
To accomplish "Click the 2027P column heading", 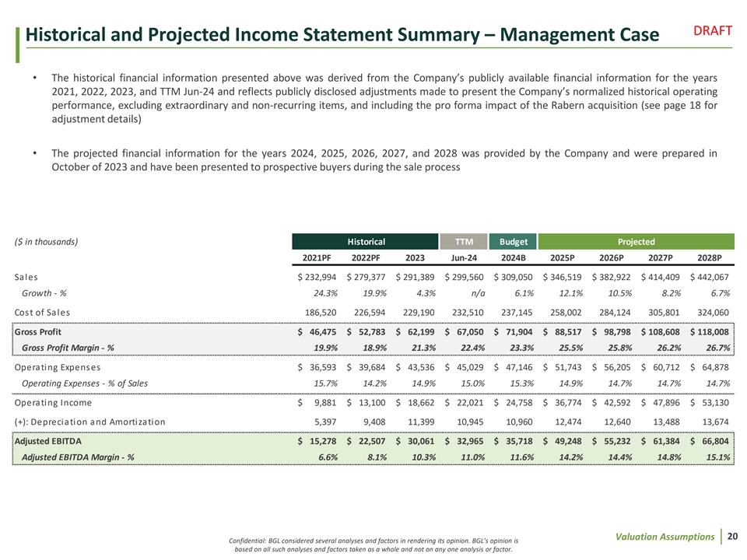I will pyautogui.click(x=661, y=257).
